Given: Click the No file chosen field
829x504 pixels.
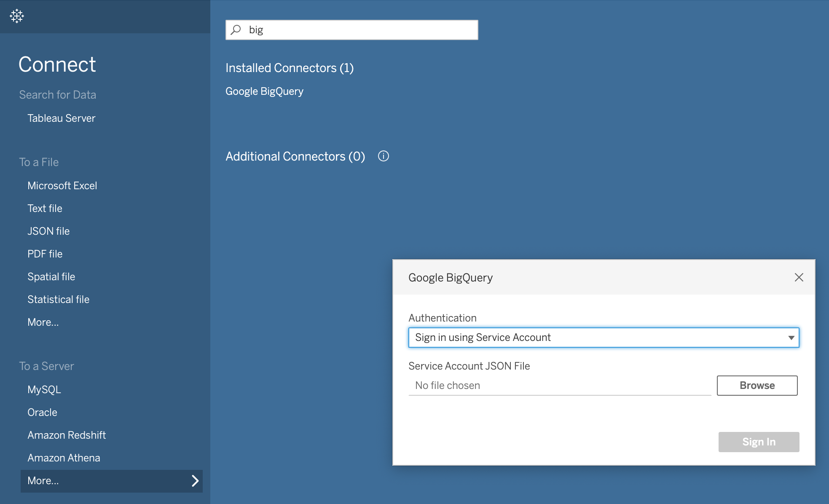Looking at the screenshot, I should tap(560, 386).
